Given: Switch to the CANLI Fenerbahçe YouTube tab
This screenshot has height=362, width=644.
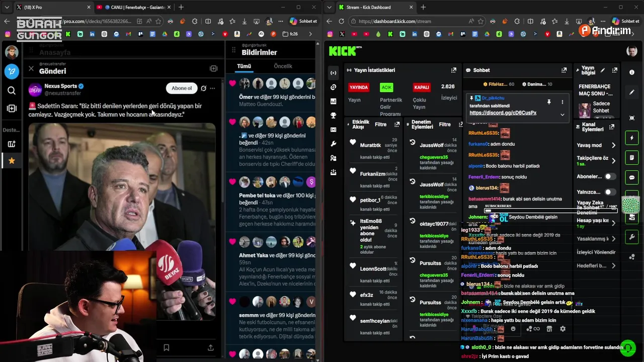Looking at the screenshot, I should tap(133, 7).
